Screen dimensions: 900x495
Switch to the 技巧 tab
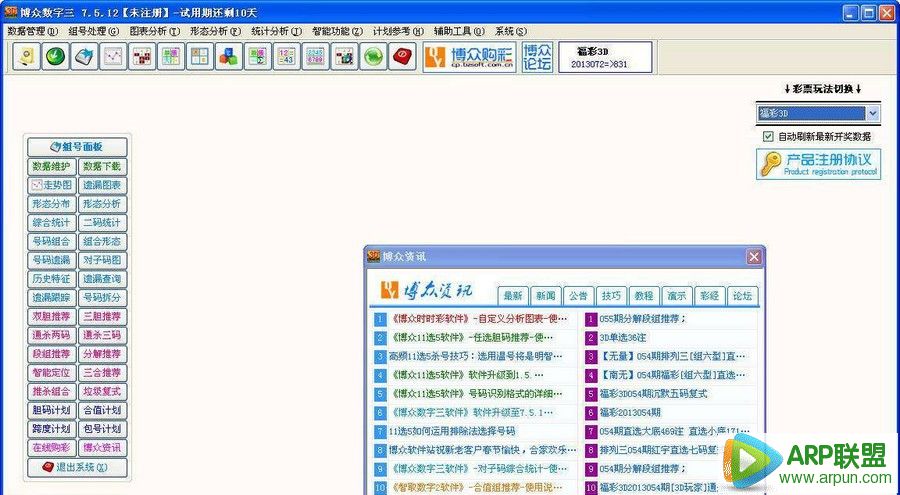tap(611, 296)
